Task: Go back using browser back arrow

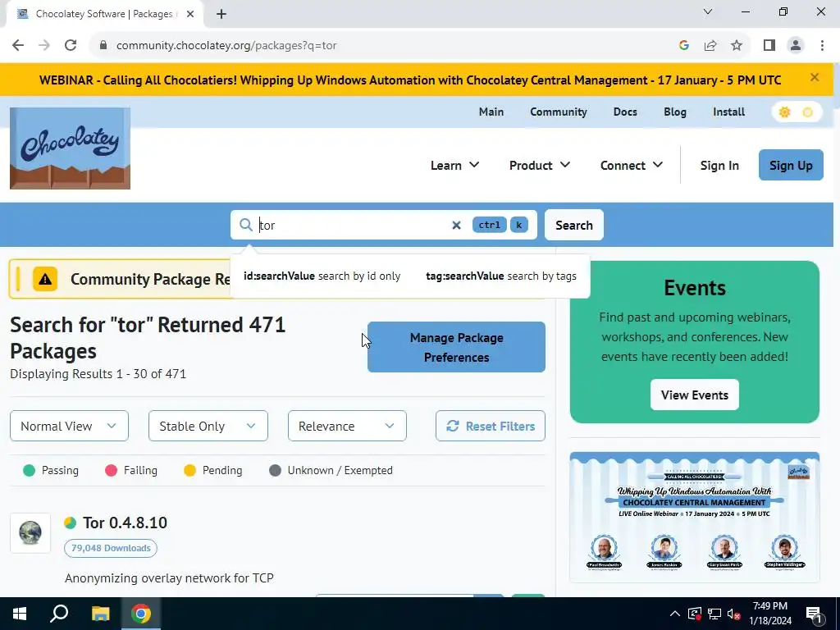Action: point(18,46)
